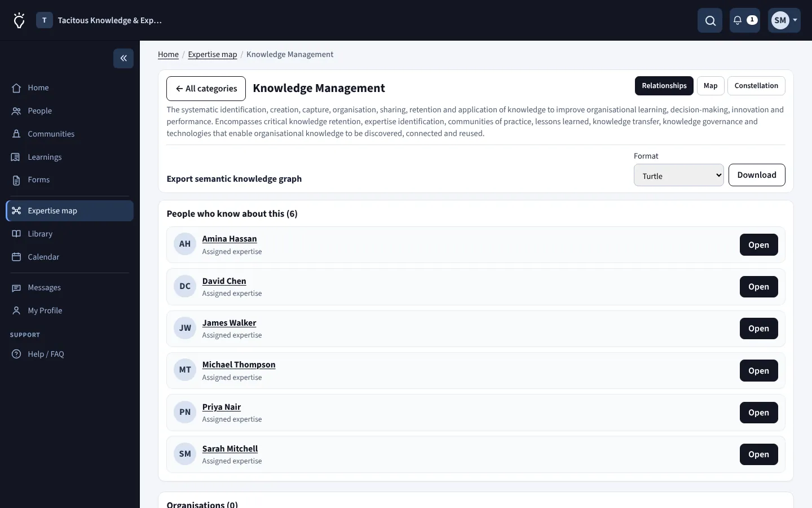Image resolution: width=812 pixels, height=508 pixels.
Task: Collapse sidebar with double-chevron icon
Action: 123,58
